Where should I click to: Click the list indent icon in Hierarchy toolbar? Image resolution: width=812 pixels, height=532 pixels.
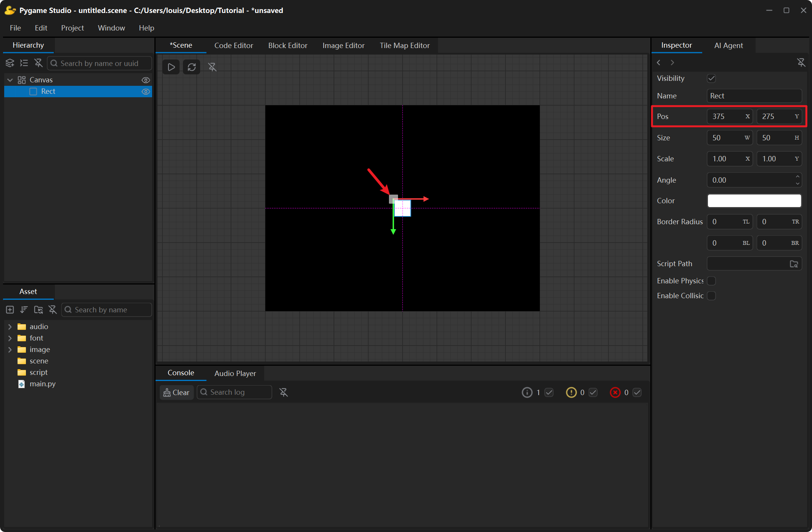[24, 63]
